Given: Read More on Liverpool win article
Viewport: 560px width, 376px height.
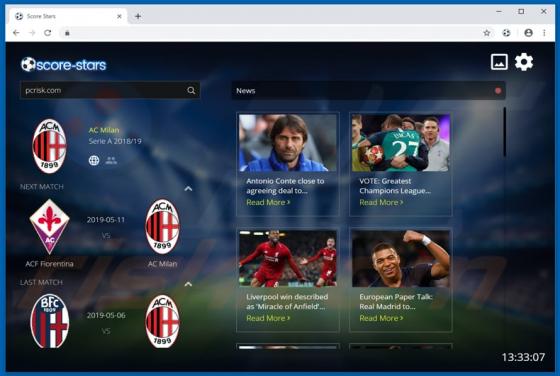Looking at the screenshot, I should pyautogui.click(x=268, y=318).
